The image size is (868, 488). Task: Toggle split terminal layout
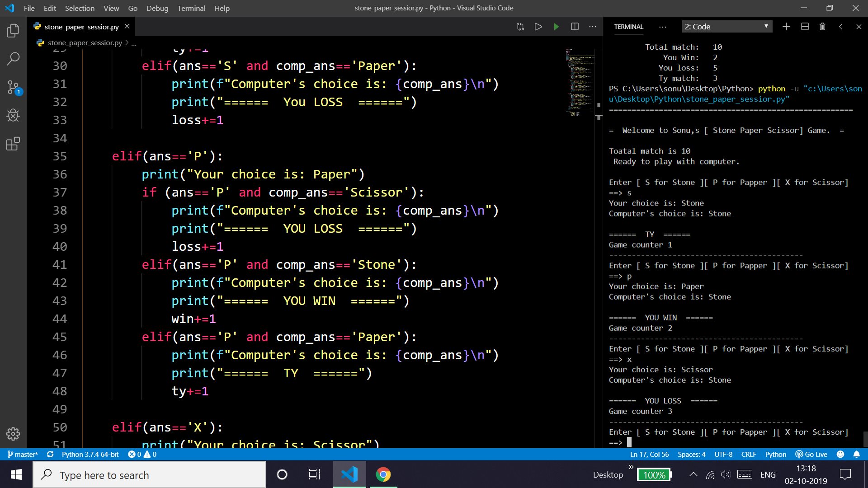[805, 27]
